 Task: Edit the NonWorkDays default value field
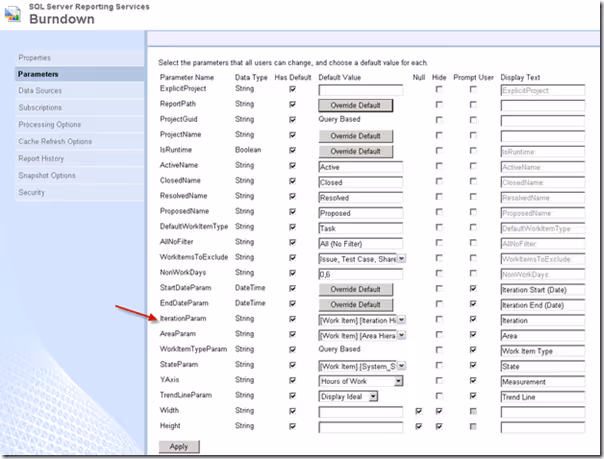pyautogui.click(x=361, y=275)
